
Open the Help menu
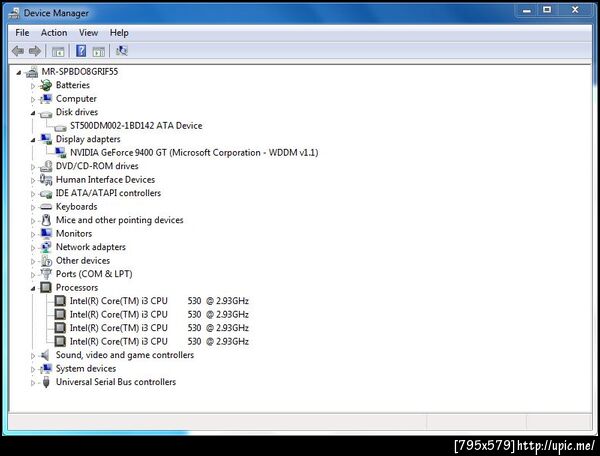(x=119, y=33)
